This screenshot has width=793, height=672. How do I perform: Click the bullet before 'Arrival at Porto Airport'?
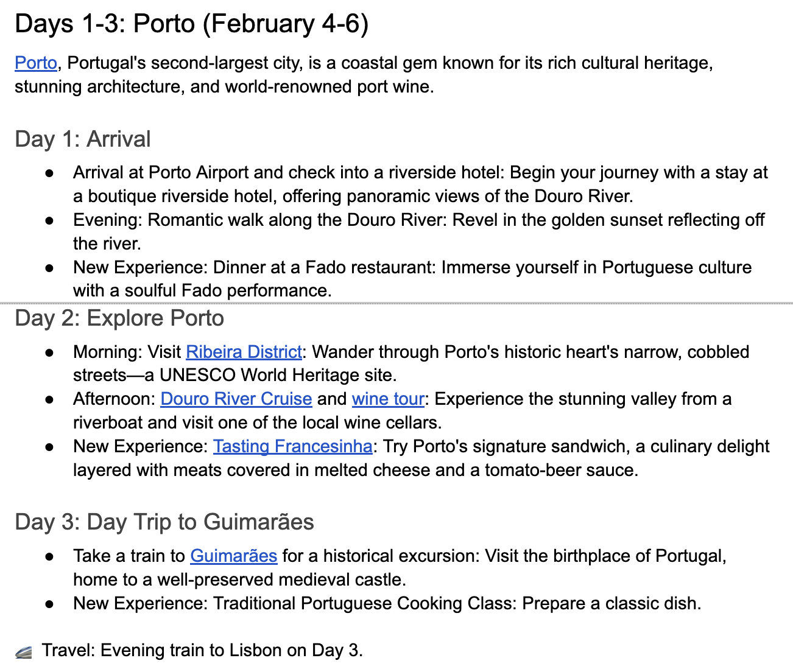pos(50,173)
